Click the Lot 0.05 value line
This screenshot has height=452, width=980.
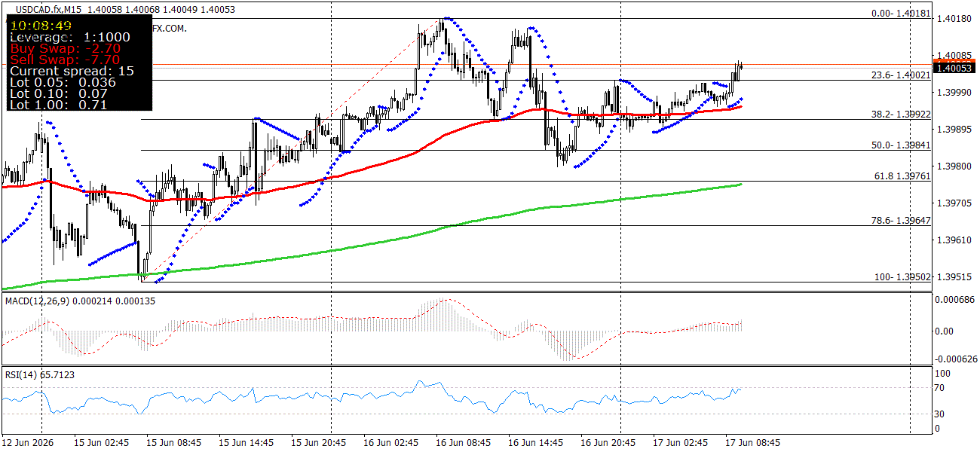(63, 82)
